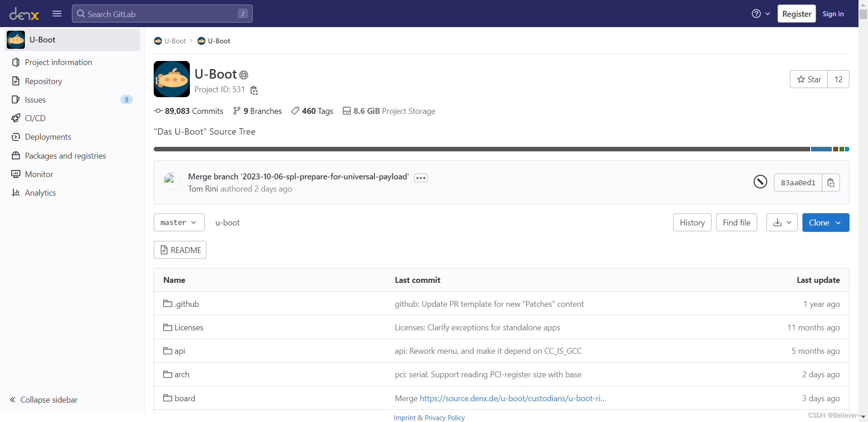Click the CI/CD rocket icon
Viewport: 868px width, 422px height.
click(x=16, y=118)
